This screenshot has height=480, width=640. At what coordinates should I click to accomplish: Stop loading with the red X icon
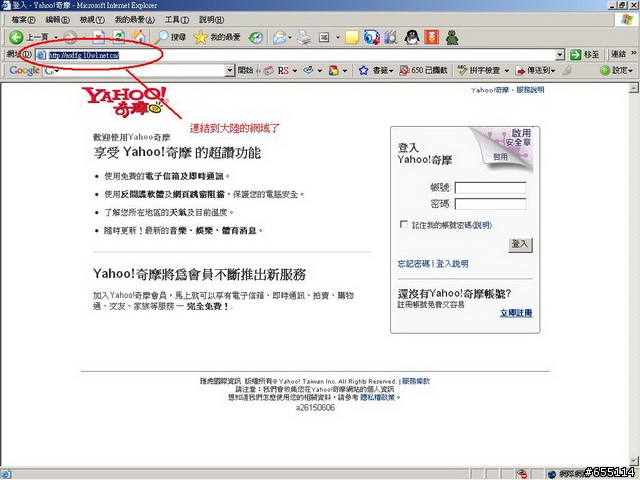pos(99,38)
